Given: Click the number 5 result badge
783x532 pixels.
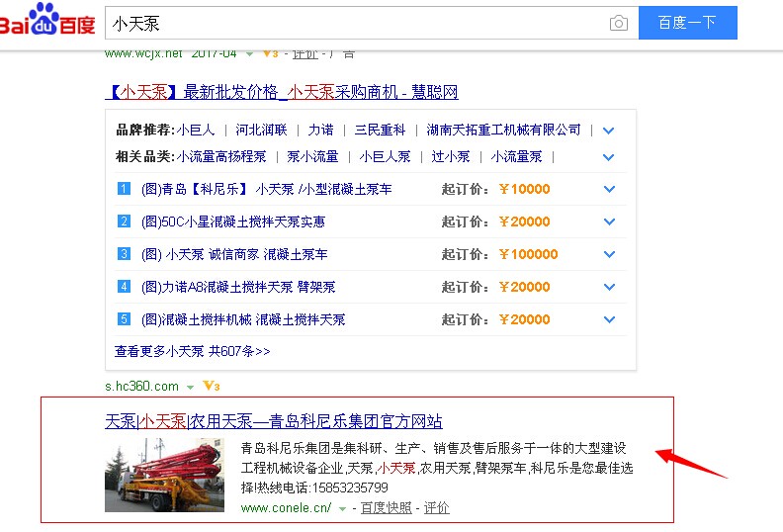Looking at the screenshot, I should [124, 319].
